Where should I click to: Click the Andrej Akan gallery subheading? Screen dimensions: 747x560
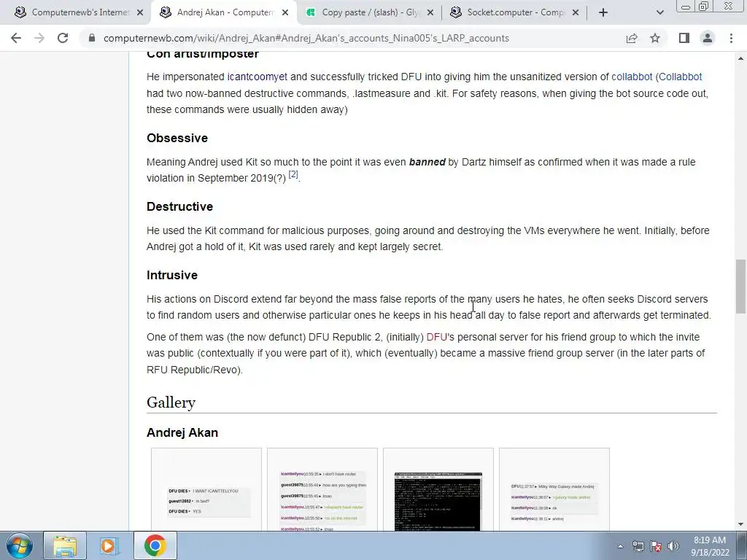pyautogui.click(x=182, y=432)
